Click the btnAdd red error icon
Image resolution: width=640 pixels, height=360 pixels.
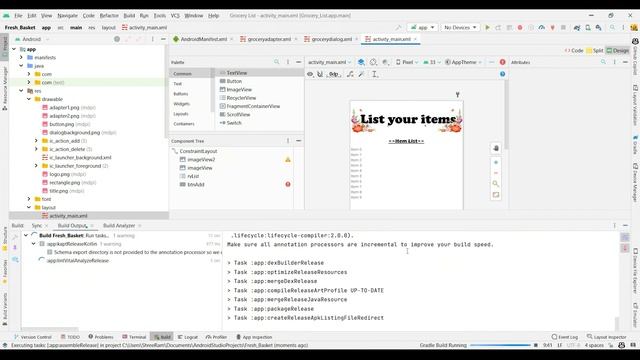288,184
